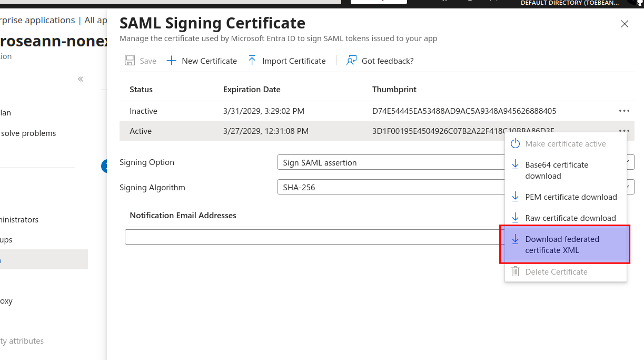Open the Inactive certificate's ellipsis menu

click(624, 111)
